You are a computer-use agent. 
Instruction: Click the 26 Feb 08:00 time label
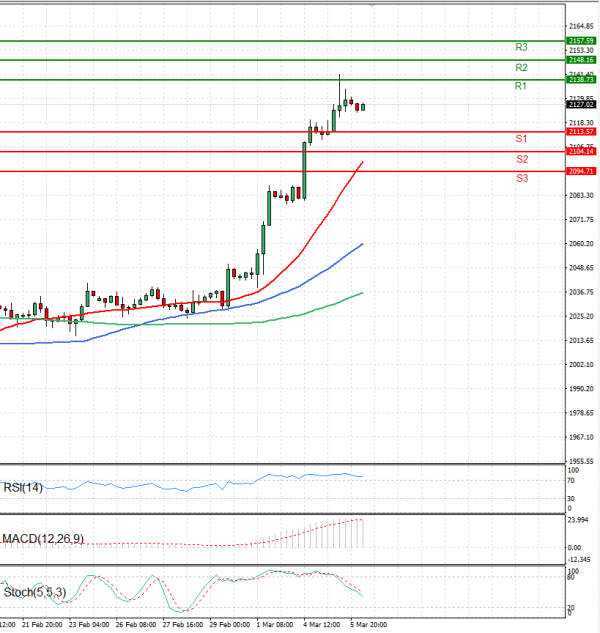136,625
